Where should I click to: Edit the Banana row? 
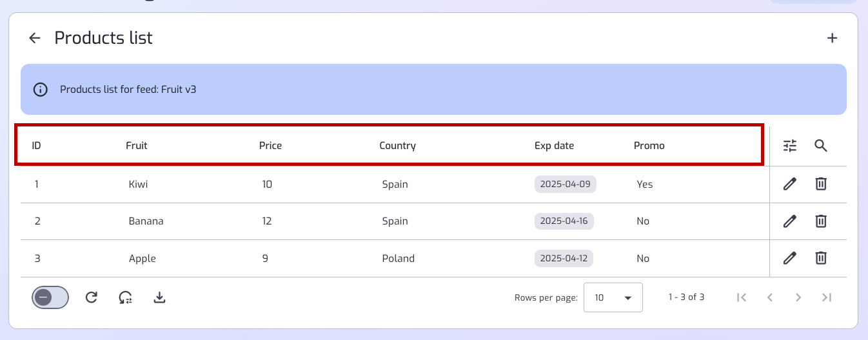tap(789, 221)
